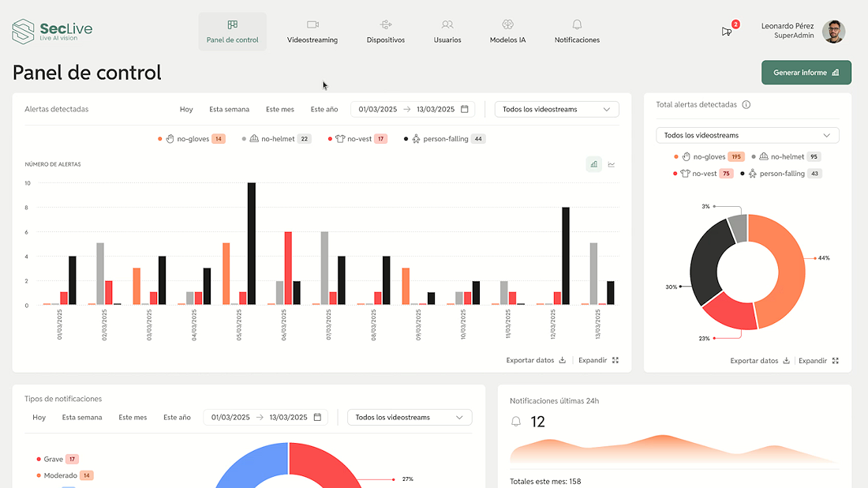Click black person-falling bar on 05/03/2025
Viewport: 868px width, 488px height.
(251, 244)
